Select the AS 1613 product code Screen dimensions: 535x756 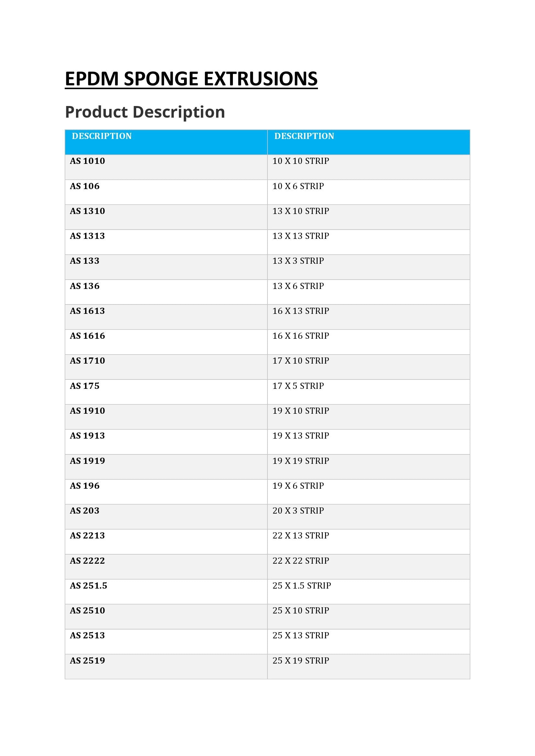(x=87, y=311)
